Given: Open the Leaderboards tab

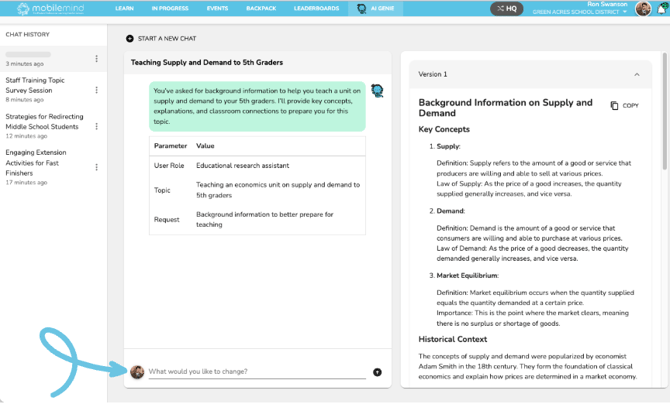Looking at the screenshot, I should coord(314,8).
